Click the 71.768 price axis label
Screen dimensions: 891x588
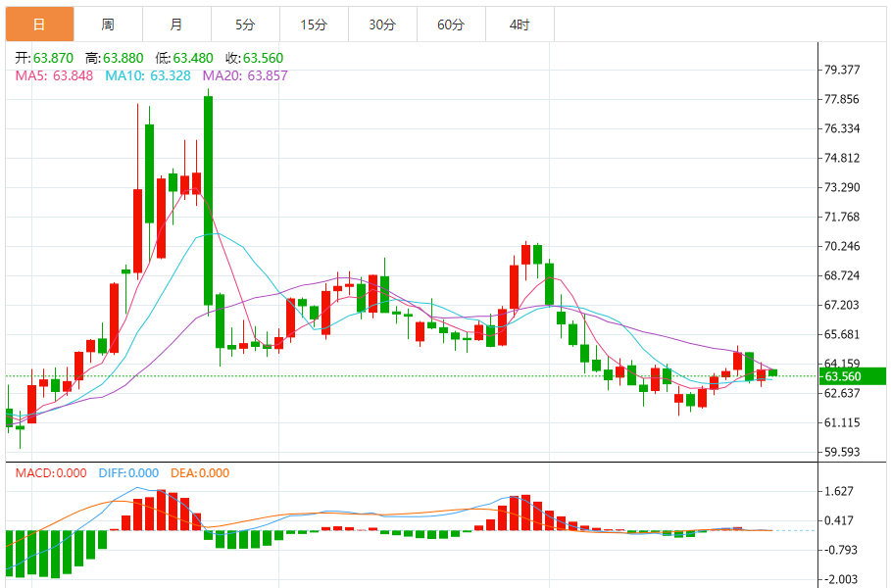(x=842, y=217)
